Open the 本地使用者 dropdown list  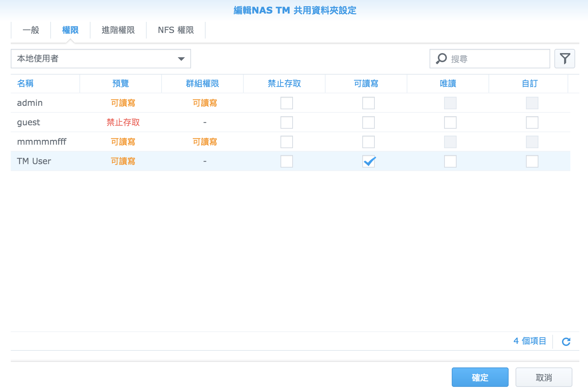point(101,59)
